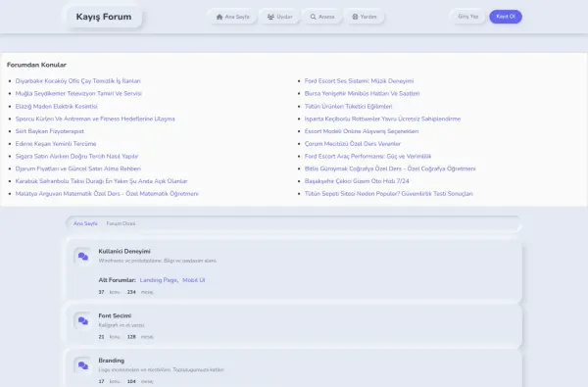The image size is (588, 387).
Task: Click the Kayıt Ol button
Action: [x=506, y=17]
